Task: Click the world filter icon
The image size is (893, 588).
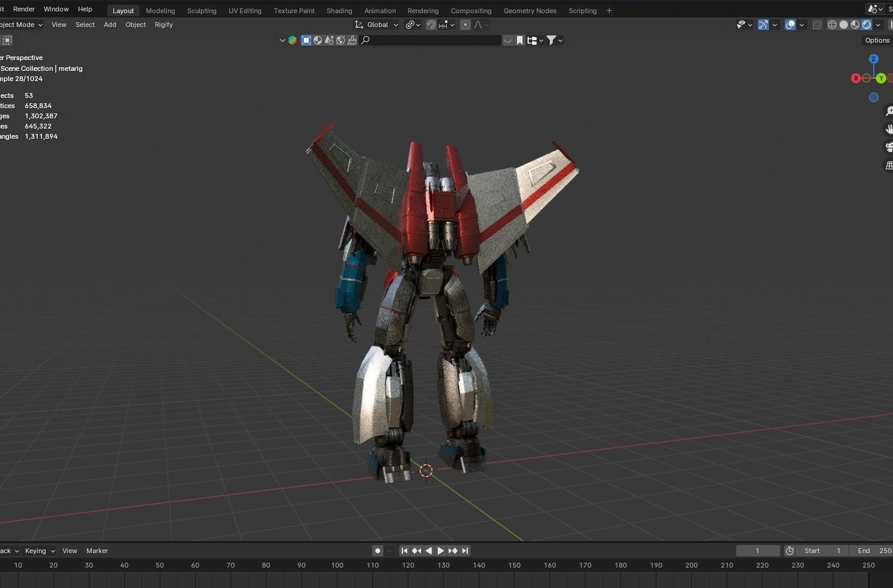Action: tap(341, 40)
